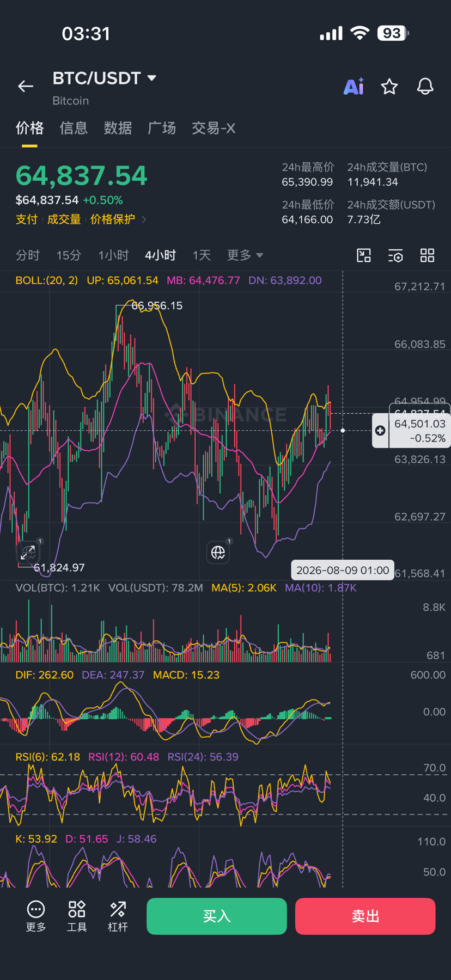The width and height of the screenshot is (451, 980).
Task: Switch to the 广场 tab
Action: (x=162, y=128)
